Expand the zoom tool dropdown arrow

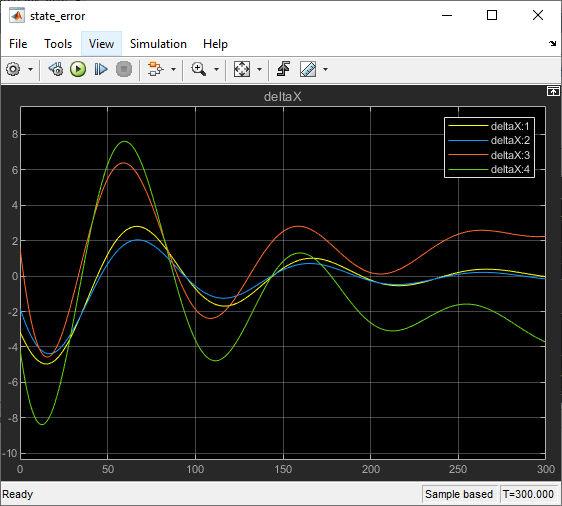tap(216, 70)
